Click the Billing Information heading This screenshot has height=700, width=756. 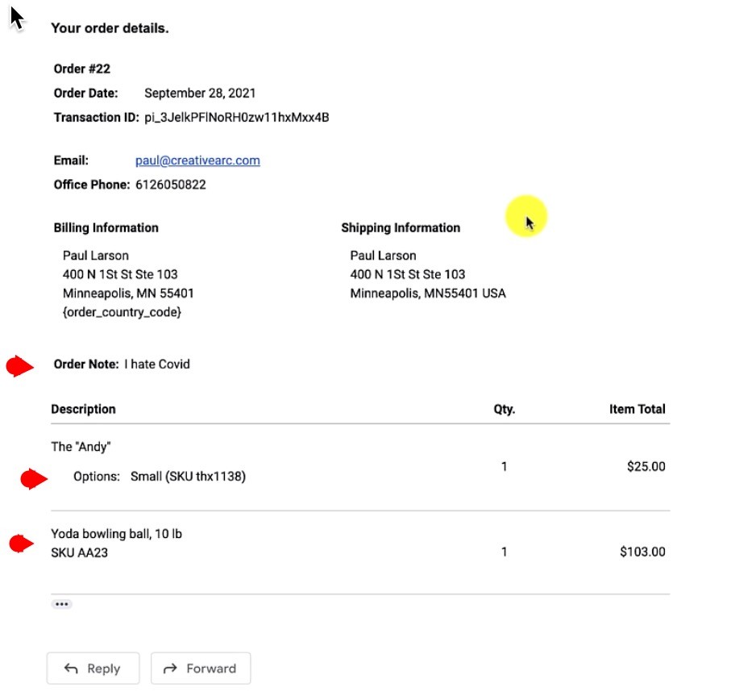click(x=106, y=227)
